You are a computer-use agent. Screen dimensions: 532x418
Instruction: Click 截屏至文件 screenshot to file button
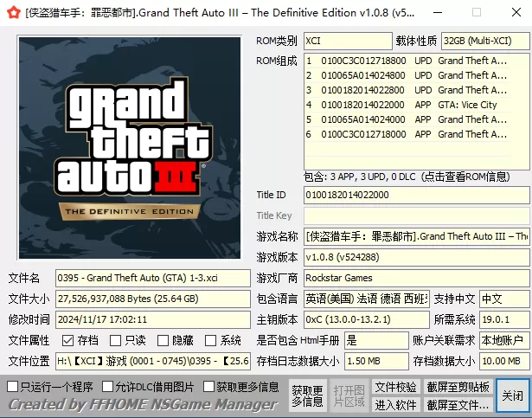pyautogui.click(x=458, y=404)
